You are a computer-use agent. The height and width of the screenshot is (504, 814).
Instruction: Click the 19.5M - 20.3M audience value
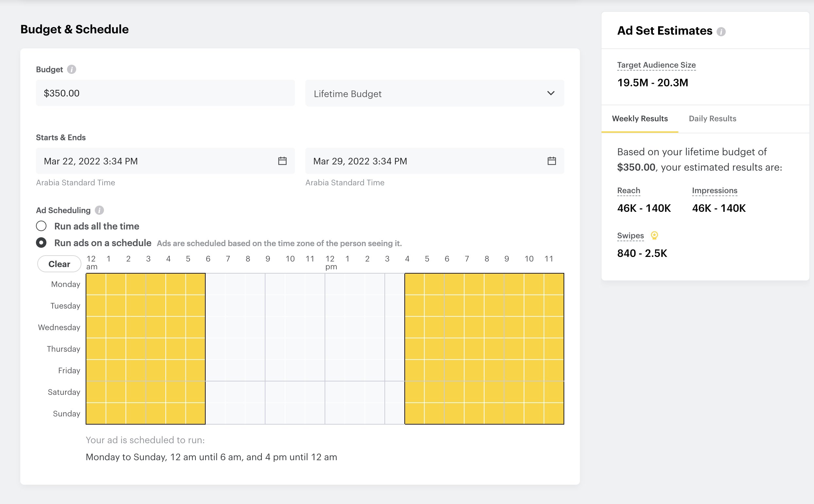653,83
